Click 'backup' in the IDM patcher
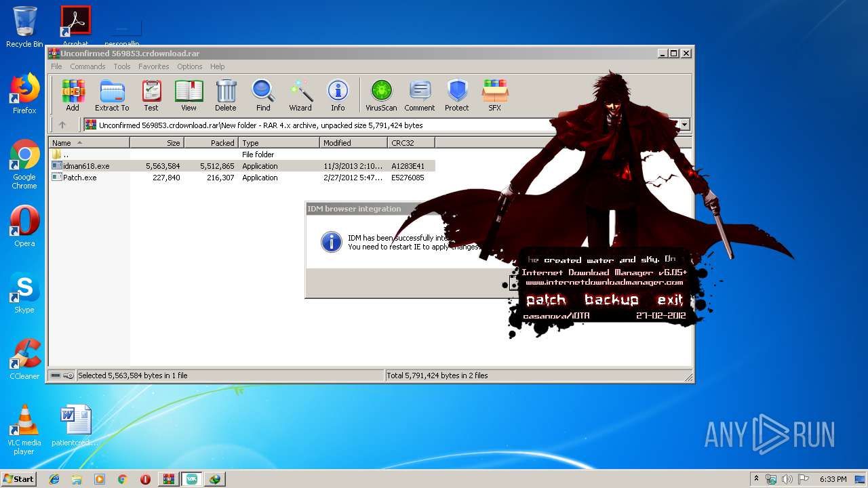This screenshot has width=868, height=488. pos(612,300)
